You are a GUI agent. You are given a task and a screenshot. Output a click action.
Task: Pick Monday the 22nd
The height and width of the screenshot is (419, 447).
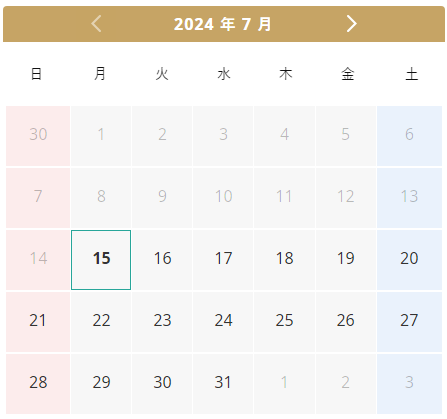click(x=101, y=322)
